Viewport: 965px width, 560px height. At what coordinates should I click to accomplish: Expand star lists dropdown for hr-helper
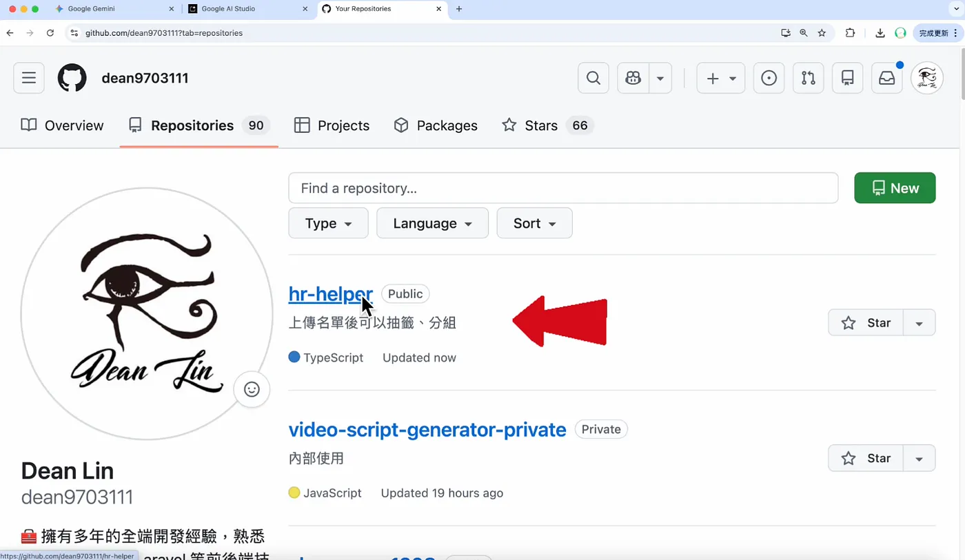click(x=919, y=322)
